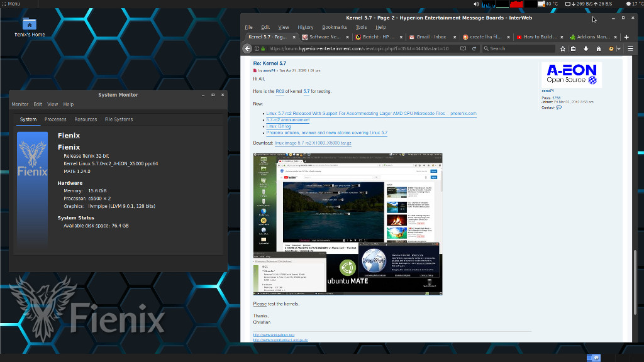Download linux-image-5.7-rc2 tar.gz link
This screenshot has width=644, height=362.
313,143
